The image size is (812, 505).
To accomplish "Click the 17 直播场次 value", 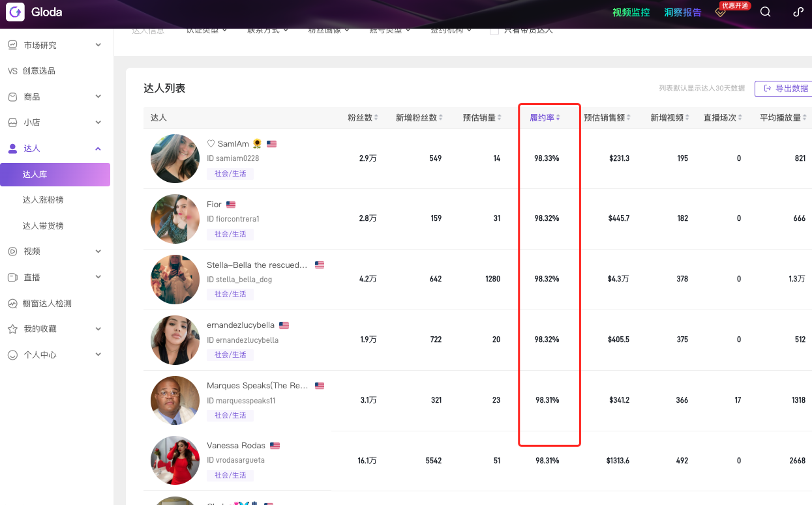I will tap(738, 400).
